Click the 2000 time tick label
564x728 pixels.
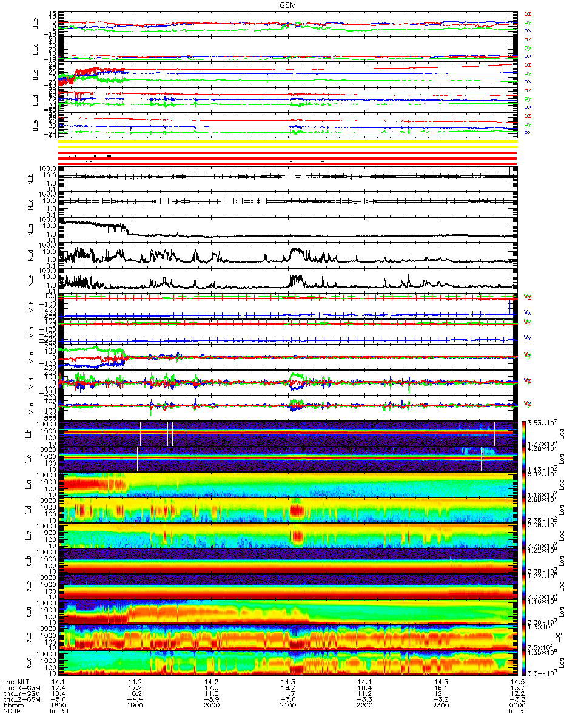211,705
